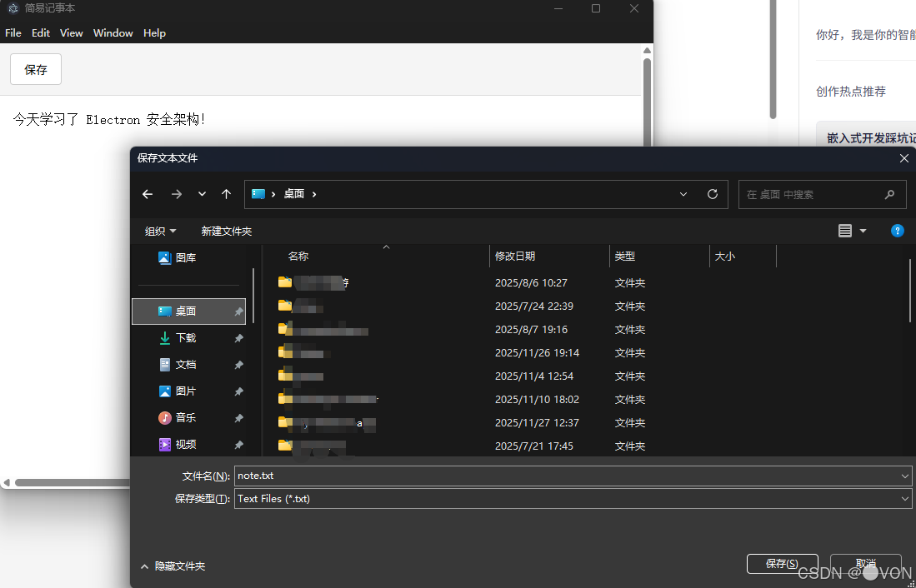
Task: Go back in the save dialog
Action: (x=148, y=194)
